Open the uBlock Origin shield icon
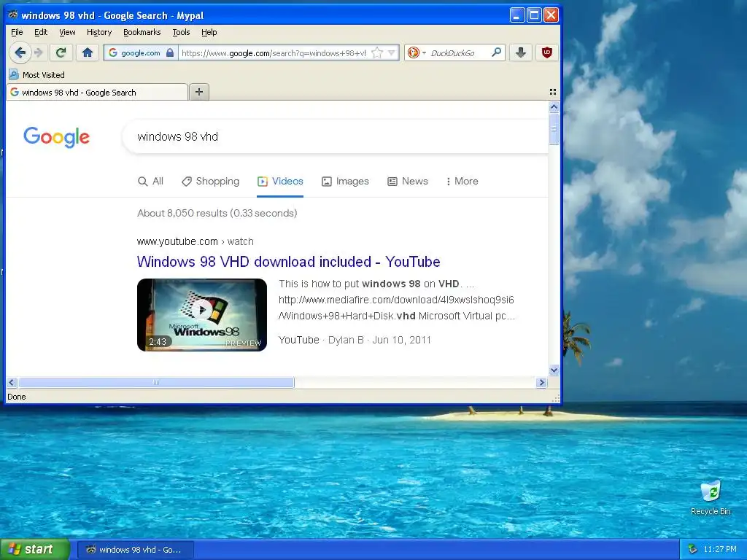The image size is (747, 560). click(x=547, y=52)
